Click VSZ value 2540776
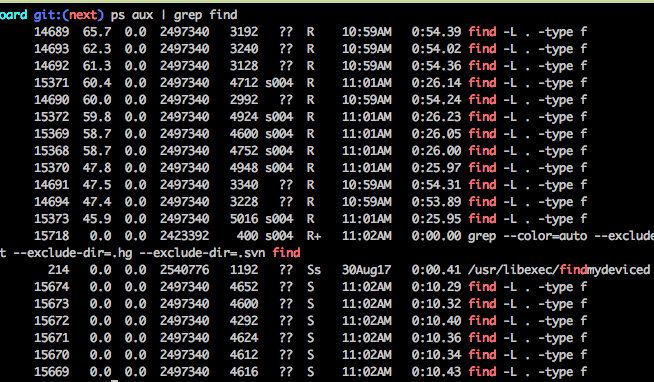 point(184,270)
